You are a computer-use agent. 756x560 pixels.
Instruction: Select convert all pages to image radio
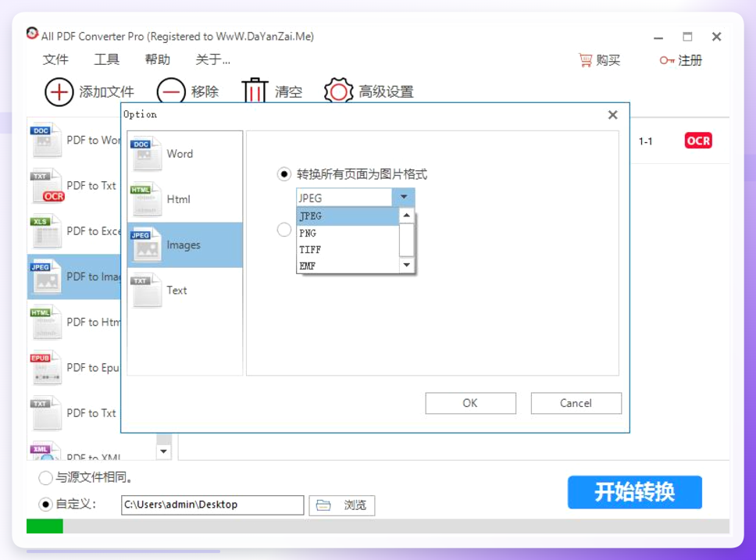[x=284, y=174]
